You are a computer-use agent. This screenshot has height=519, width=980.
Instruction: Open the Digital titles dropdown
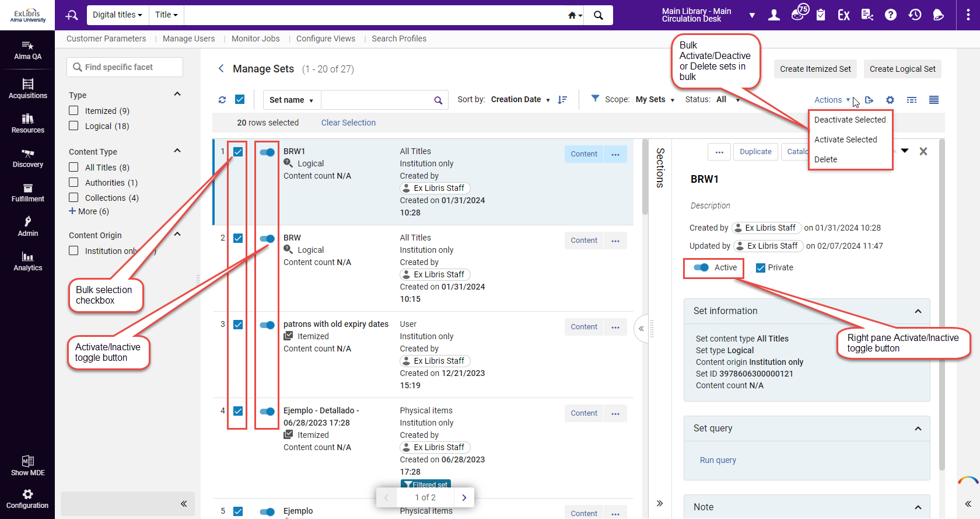117,15
